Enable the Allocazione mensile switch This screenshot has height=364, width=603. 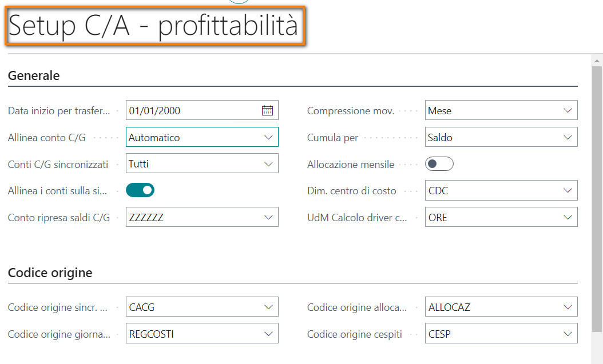point(439,164)
